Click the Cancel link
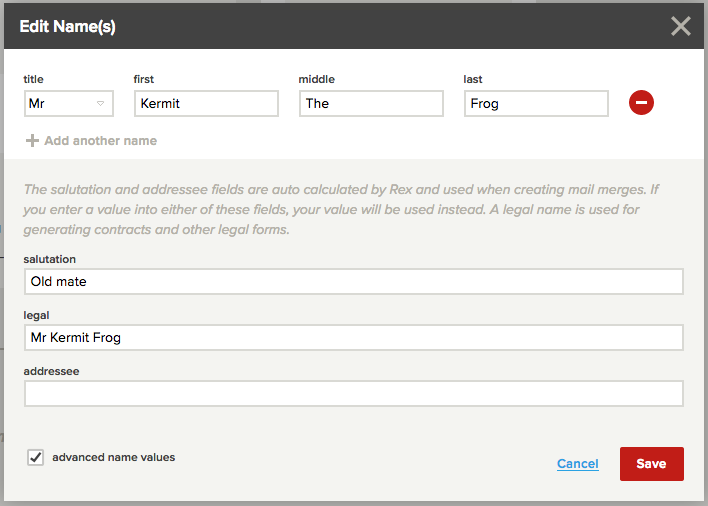 pyautogui.click(x=578, y=464)
